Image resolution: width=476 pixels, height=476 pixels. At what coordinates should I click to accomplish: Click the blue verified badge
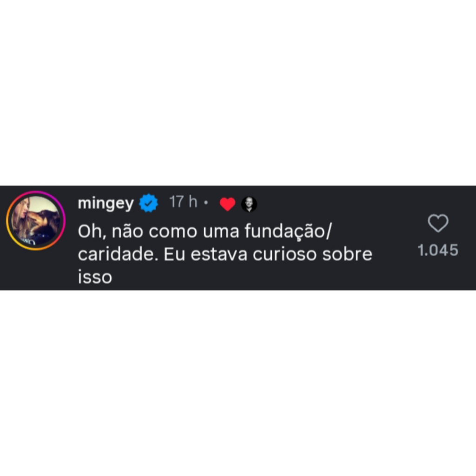[148, 203]
